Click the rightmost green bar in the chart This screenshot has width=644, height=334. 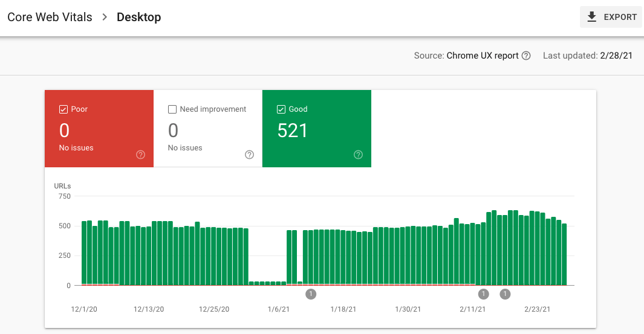(564, 254)
